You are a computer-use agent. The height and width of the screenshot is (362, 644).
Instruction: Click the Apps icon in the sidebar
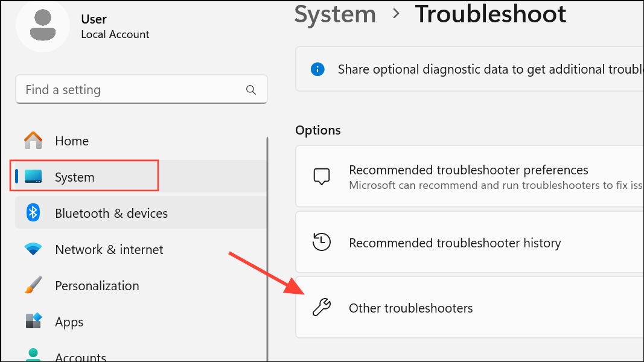(33, 321)
